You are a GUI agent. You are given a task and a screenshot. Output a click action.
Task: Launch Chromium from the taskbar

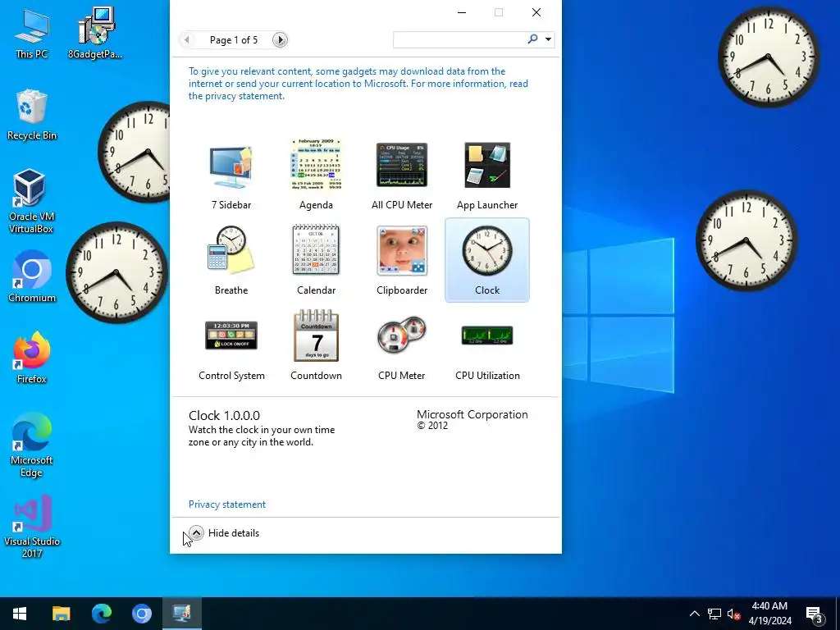tap(141, 614)
